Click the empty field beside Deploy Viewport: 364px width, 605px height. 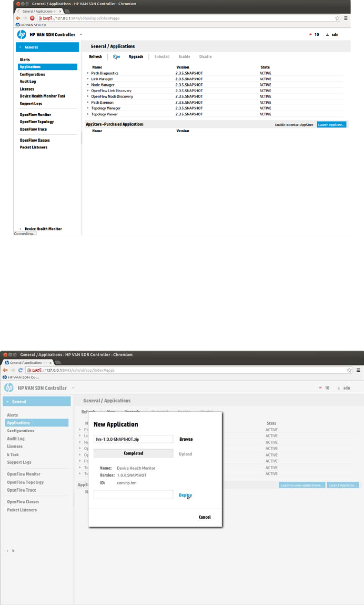(x=134, y=494)
